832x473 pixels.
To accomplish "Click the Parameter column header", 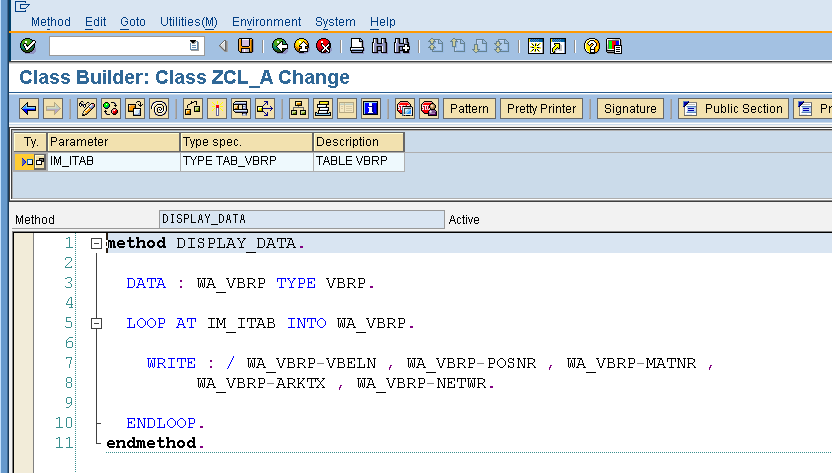I will (114, 142).
